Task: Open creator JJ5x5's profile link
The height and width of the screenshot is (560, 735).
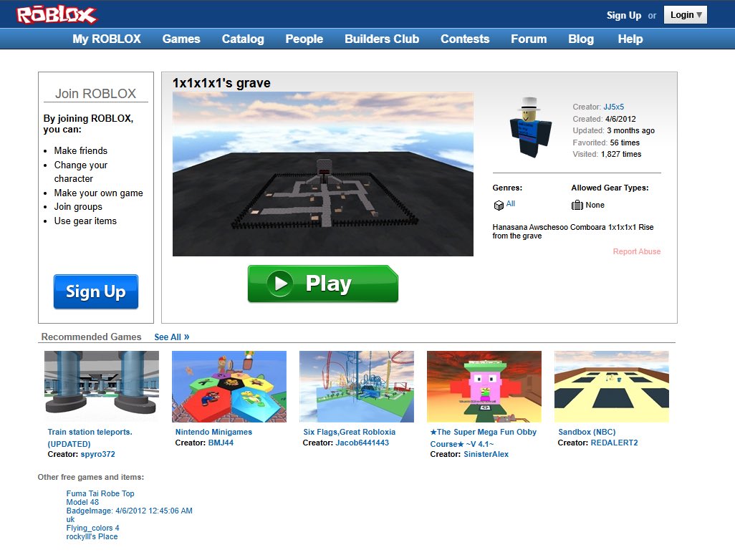Action: 614,107
